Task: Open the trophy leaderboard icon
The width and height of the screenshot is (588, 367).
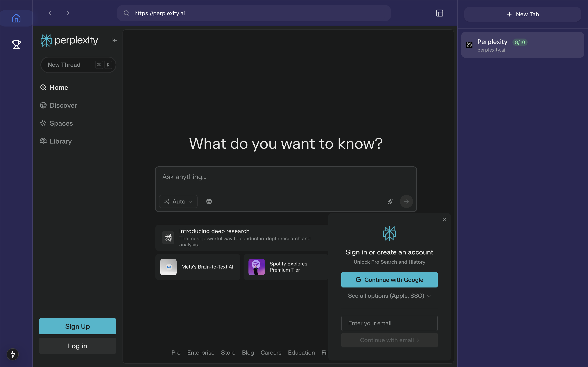Action: (x=16, y=44)
